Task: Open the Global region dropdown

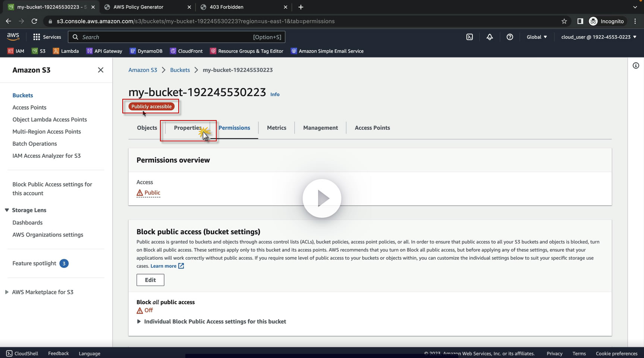Action: click(537, 37)
